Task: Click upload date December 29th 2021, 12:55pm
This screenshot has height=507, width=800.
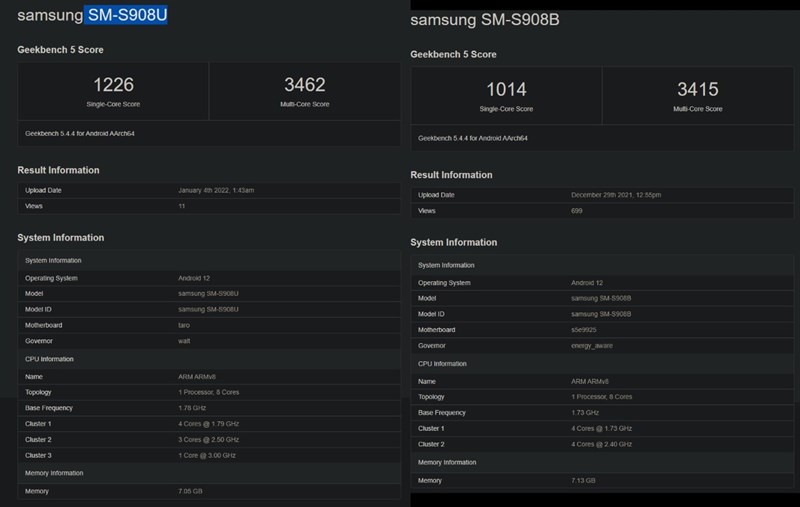Action: (x=616, y=195)
